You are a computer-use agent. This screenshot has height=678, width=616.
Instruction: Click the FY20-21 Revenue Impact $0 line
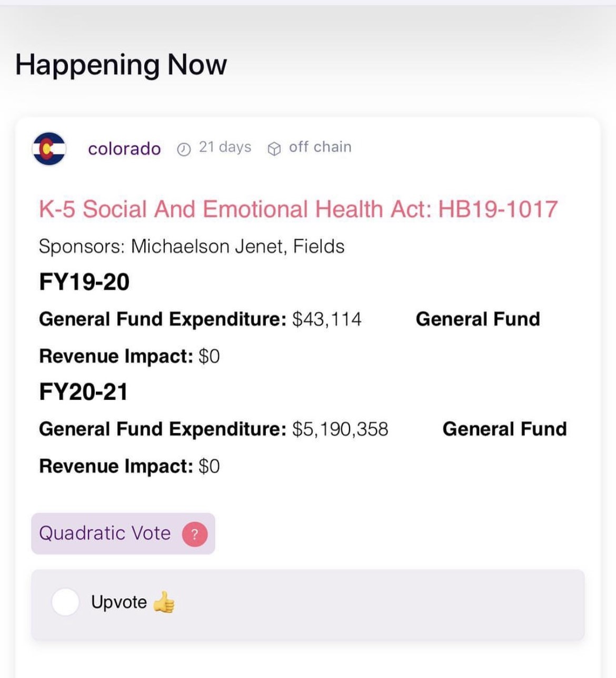click(130, 466)
